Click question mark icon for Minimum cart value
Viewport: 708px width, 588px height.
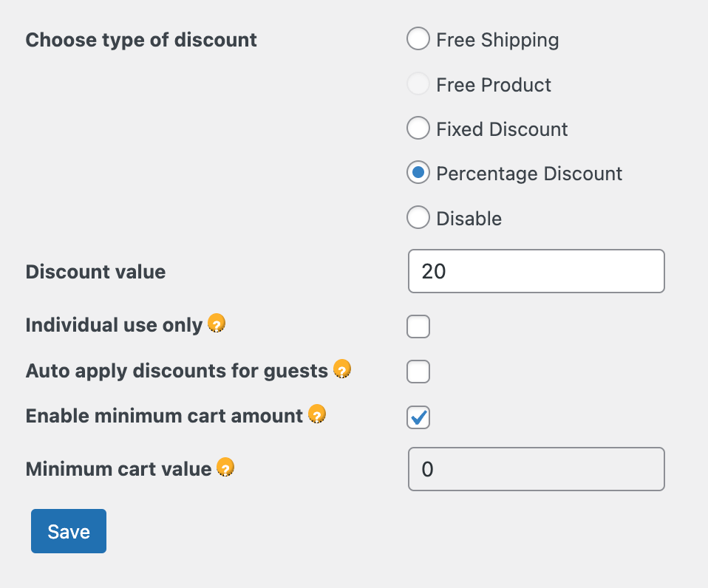225,468
